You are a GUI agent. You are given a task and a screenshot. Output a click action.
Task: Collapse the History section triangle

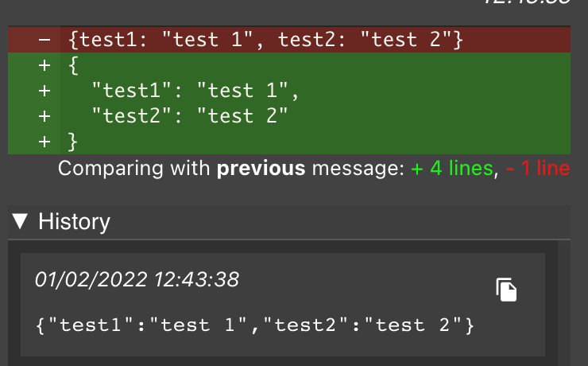(x=20, y=221)
